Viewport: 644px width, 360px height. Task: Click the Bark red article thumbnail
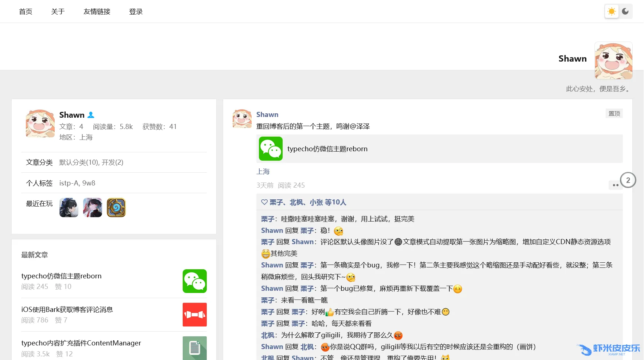(x=194, y=314)
